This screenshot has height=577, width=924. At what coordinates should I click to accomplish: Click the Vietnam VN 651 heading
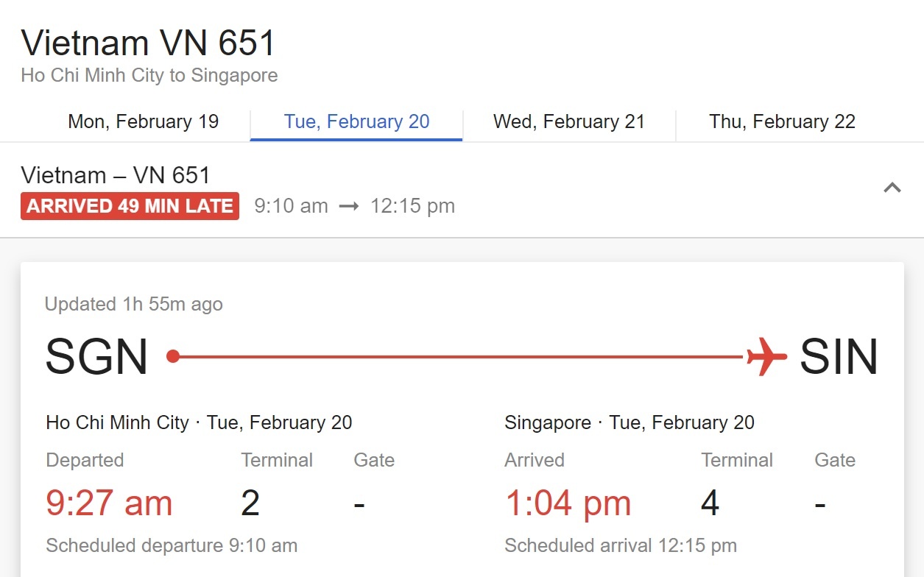pos(148,43)
